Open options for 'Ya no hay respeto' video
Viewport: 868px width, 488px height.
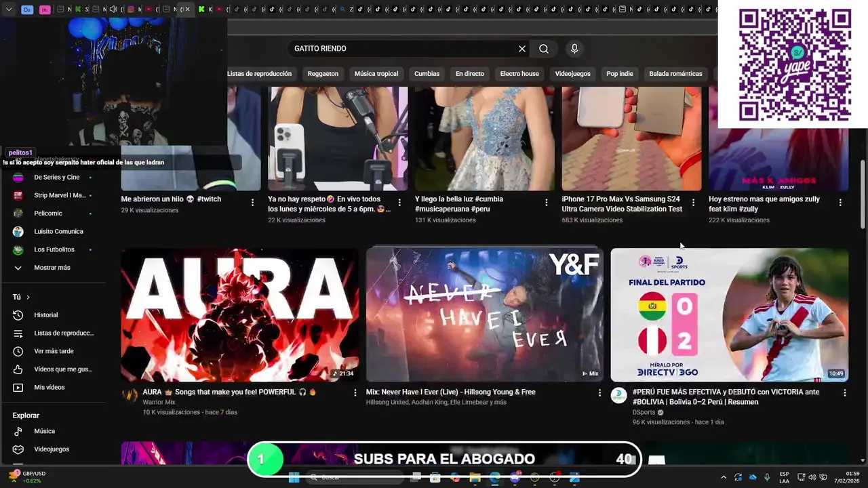(399, 203)
